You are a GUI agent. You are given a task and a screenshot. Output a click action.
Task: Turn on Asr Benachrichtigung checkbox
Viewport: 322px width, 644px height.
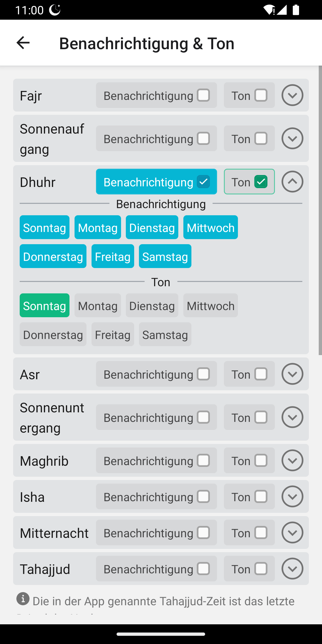203,374
